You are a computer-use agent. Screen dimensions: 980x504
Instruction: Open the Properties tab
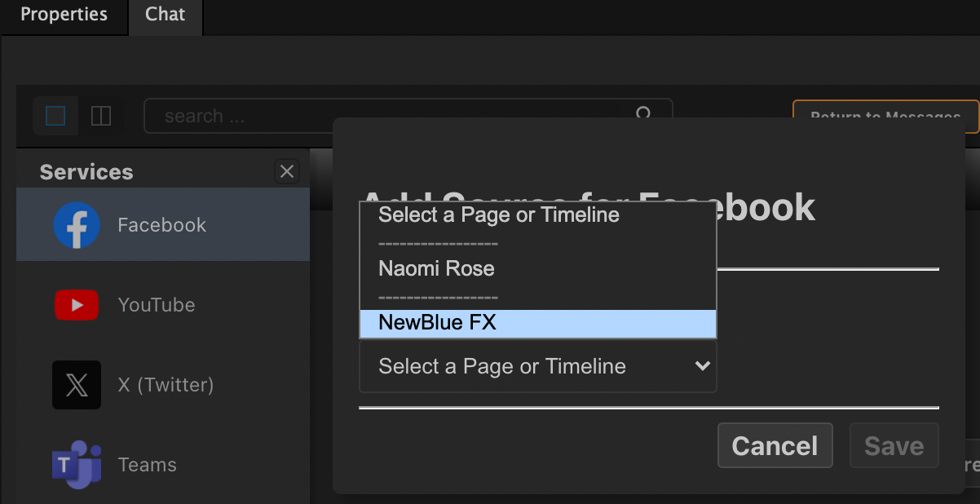click(x=64, y=15)
